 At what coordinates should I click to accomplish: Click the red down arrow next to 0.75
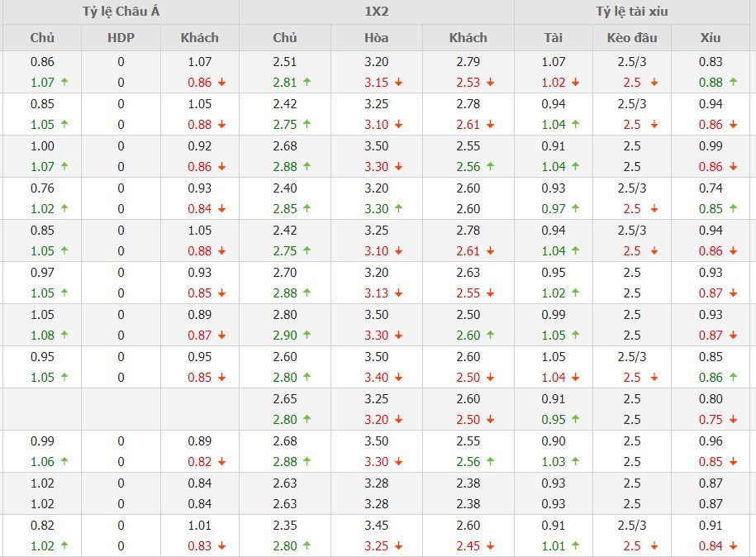pyautogui.click(x=733, y=420)
